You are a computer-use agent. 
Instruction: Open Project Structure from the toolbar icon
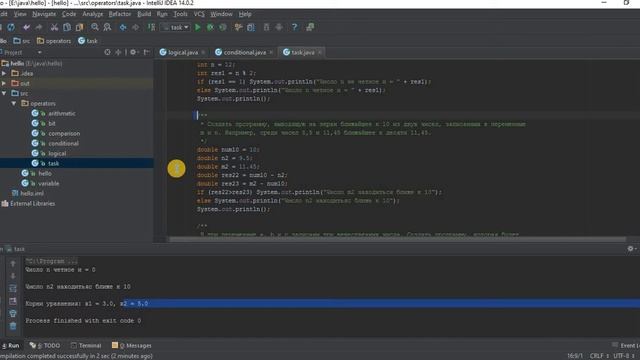click(x=251, y=27)
